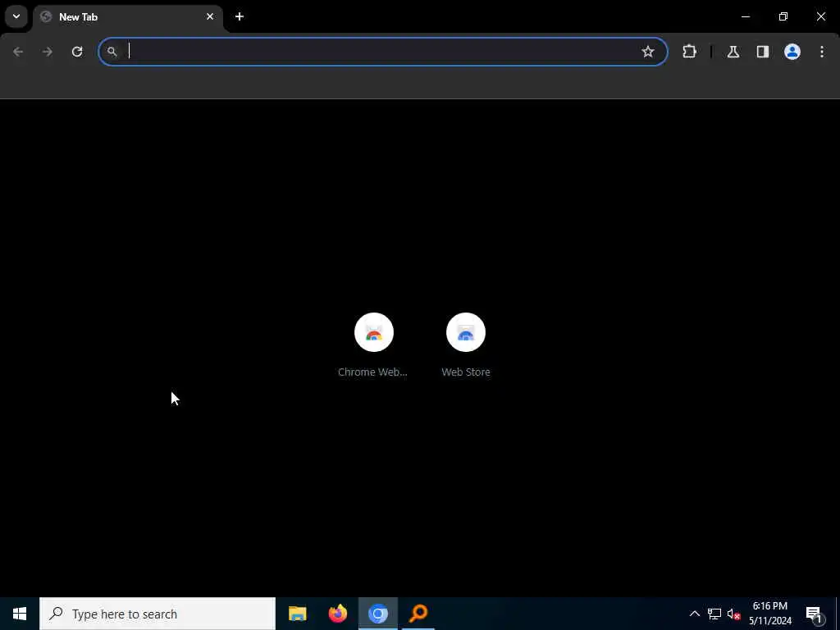840x630 pixels.
Task: Open Chrome Labs flask icon
Action: [x=733, y=52]
